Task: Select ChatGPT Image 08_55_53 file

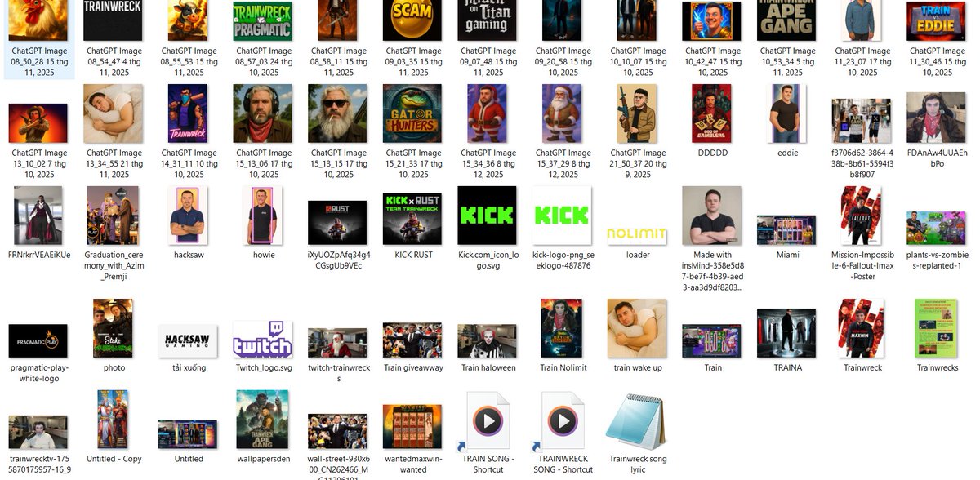Action: (189, 20)
